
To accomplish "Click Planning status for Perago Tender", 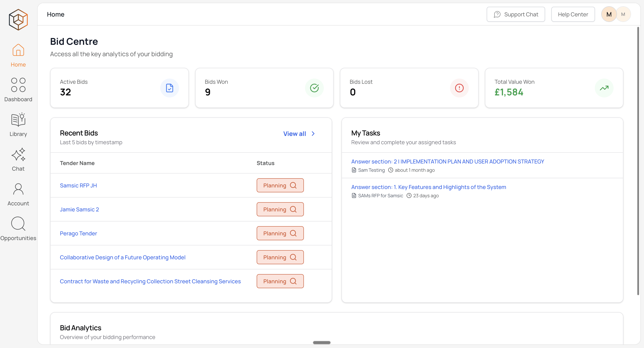I will [x=280, y=233].
